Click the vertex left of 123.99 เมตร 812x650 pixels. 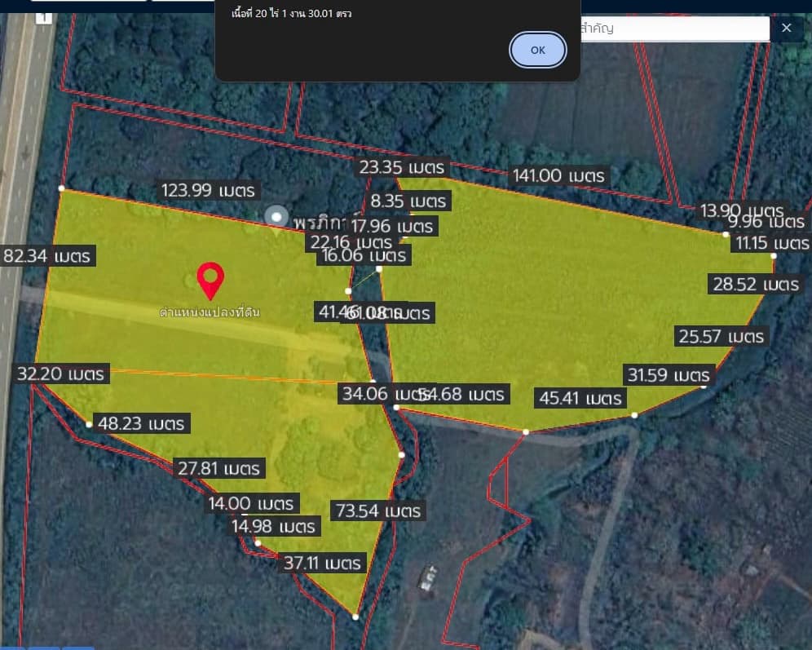(62, 188)
